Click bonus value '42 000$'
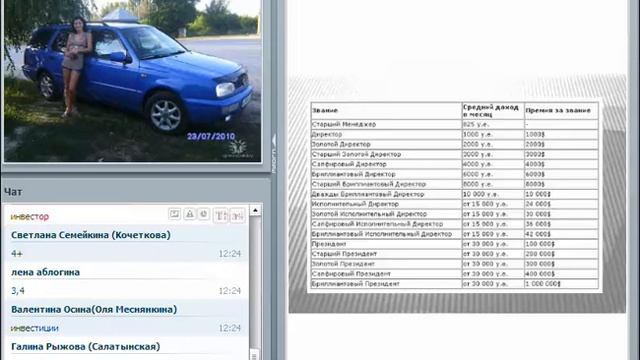 point(538,234)
